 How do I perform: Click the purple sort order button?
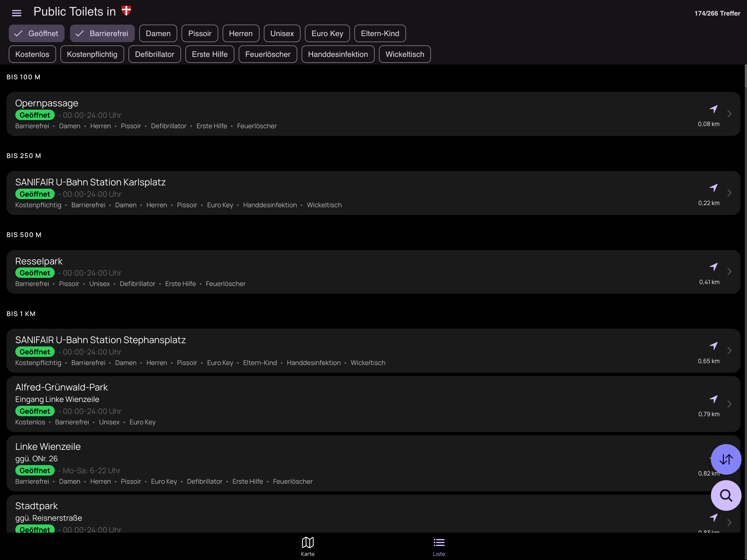click(726, 459)
